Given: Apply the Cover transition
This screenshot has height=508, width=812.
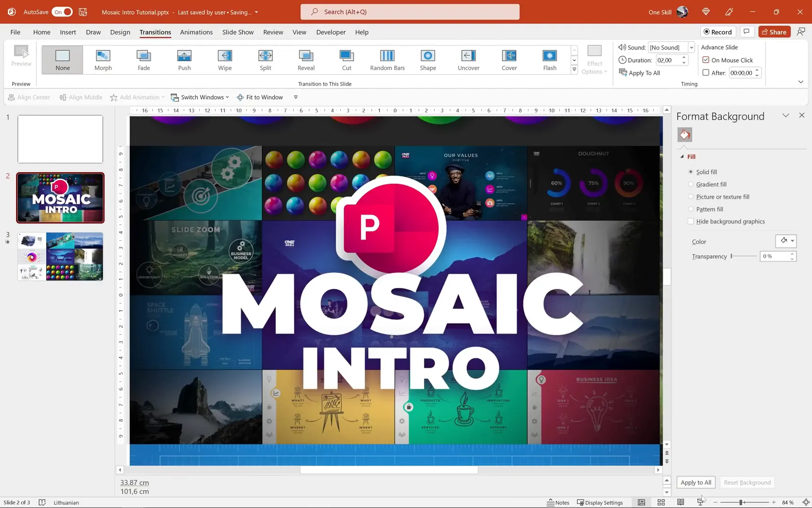Looking at the screenshot, I should click(x=509, y=60).
